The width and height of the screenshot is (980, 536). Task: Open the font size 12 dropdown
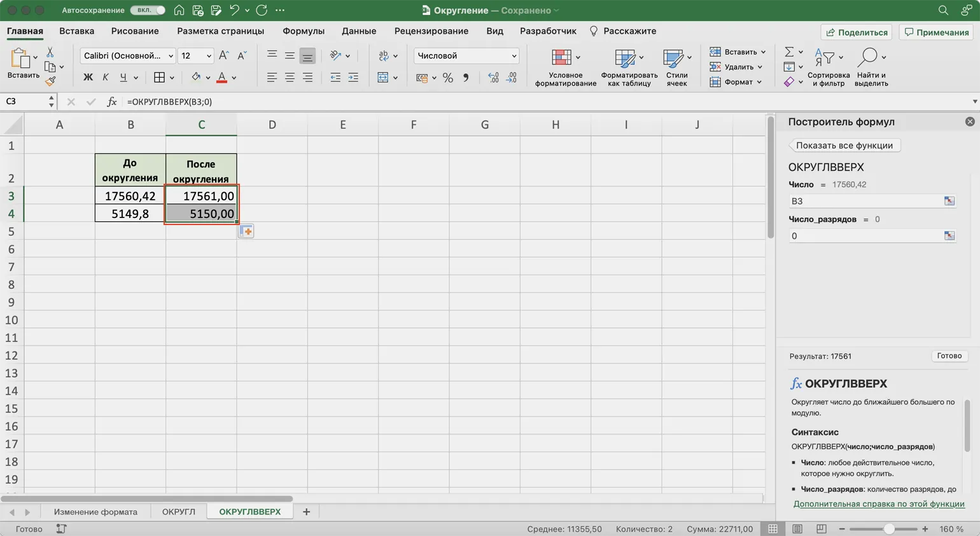[209, 56]
